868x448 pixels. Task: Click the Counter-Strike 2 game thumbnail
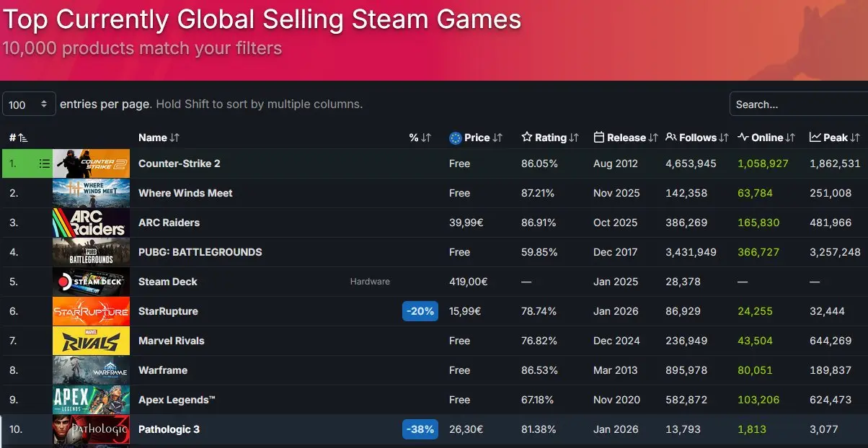[91, 163]
